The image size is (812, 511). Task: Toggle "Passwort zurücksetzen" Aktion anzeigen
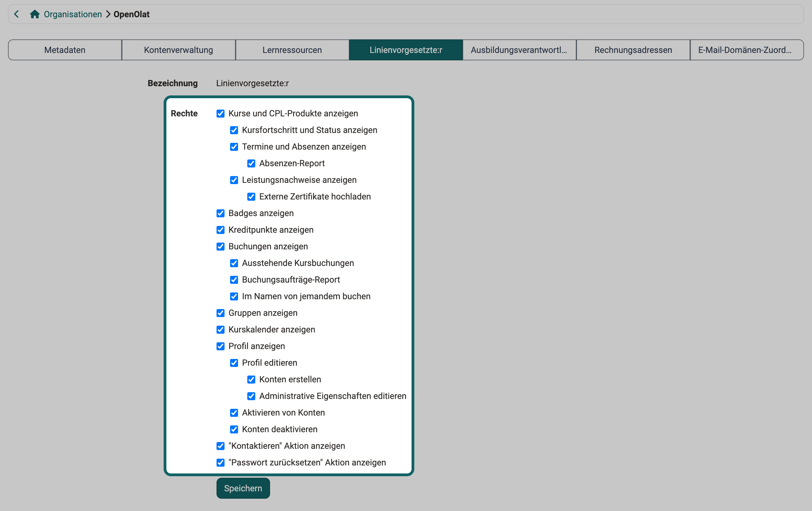coord(221,462)
